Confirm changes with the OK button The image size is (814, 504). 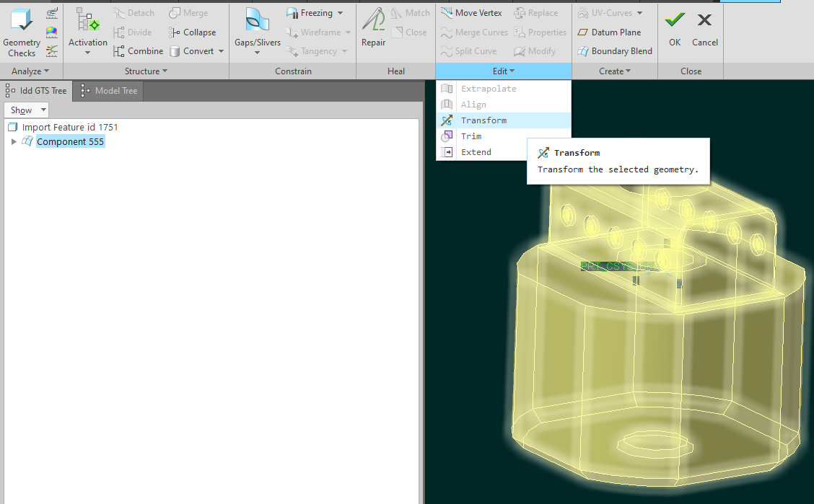point(673,29)
